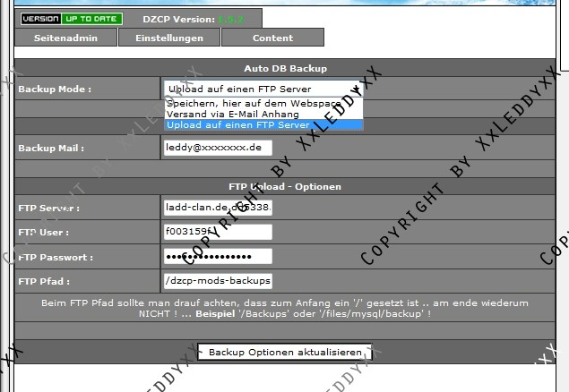The width and height of the screenshot is (569, 392).
Task: Go to the Content tab
Action: tap(272, 38)
